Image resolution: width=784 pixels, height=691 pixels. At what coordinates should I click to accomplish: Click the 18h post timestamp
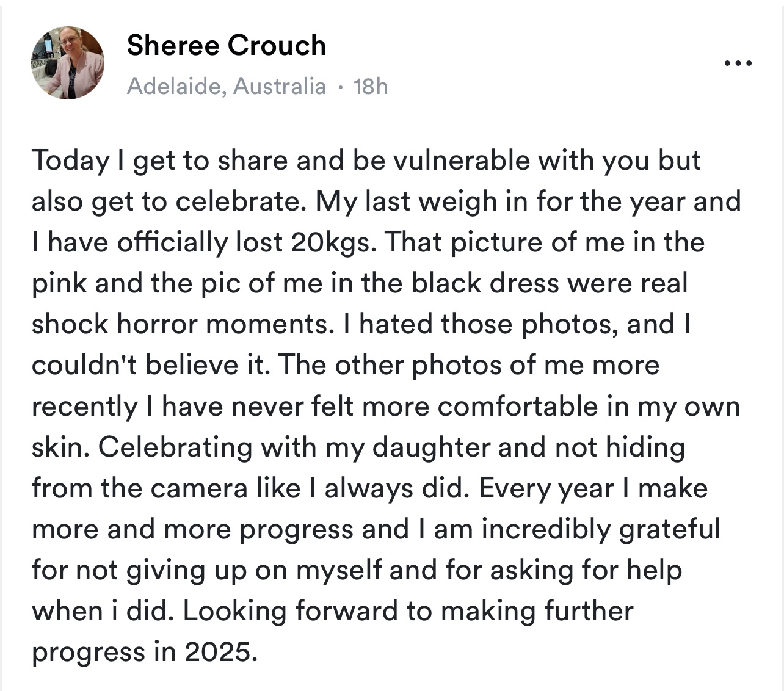(371, 86)
